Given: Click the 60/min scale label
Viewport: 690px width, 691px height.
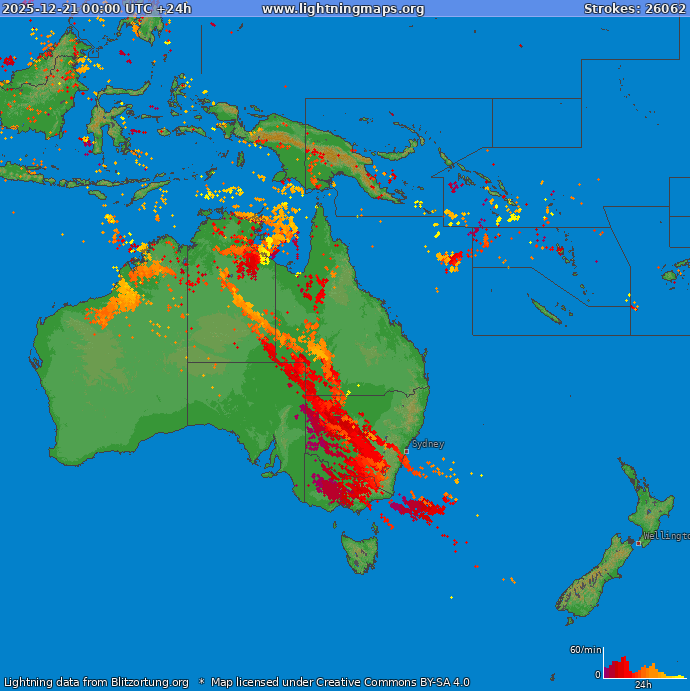Looking at the screenshot, I should [585, 650].
